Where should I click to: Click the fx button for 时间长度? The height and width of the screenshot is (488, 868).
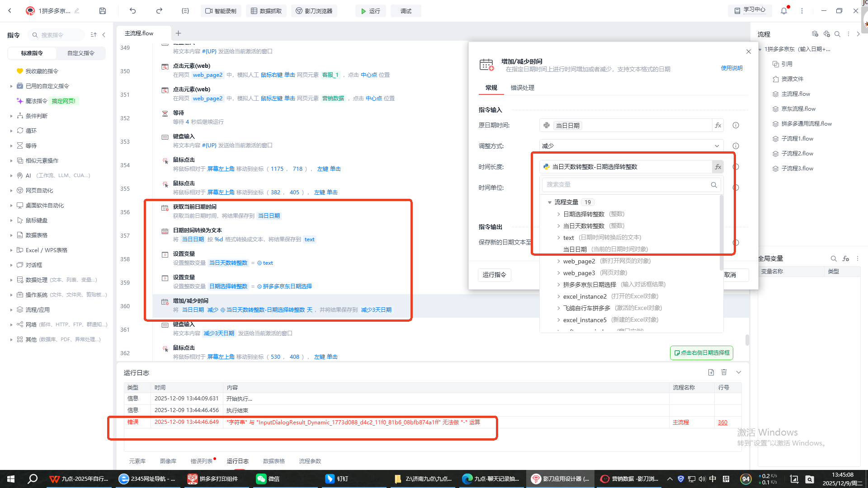[x=718, y=167]
